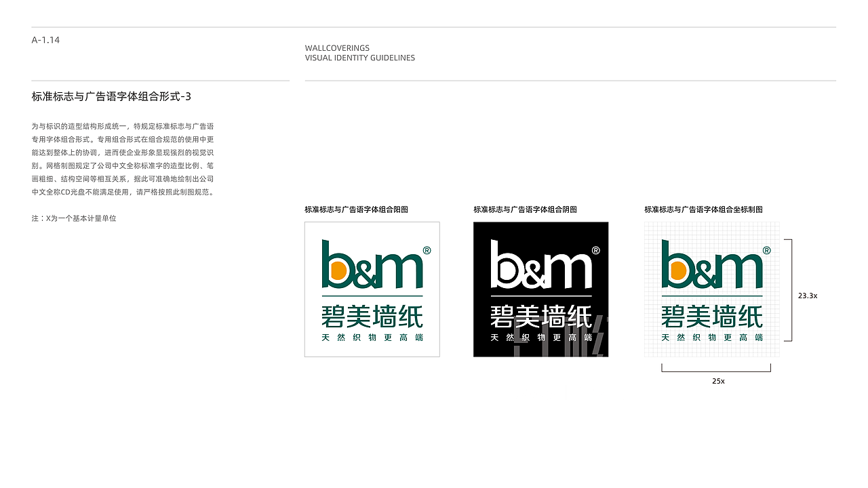The height and width of the screenshot is (488, 868).
Task: Click the 25x width dimension label
Action: pos(718,381)
